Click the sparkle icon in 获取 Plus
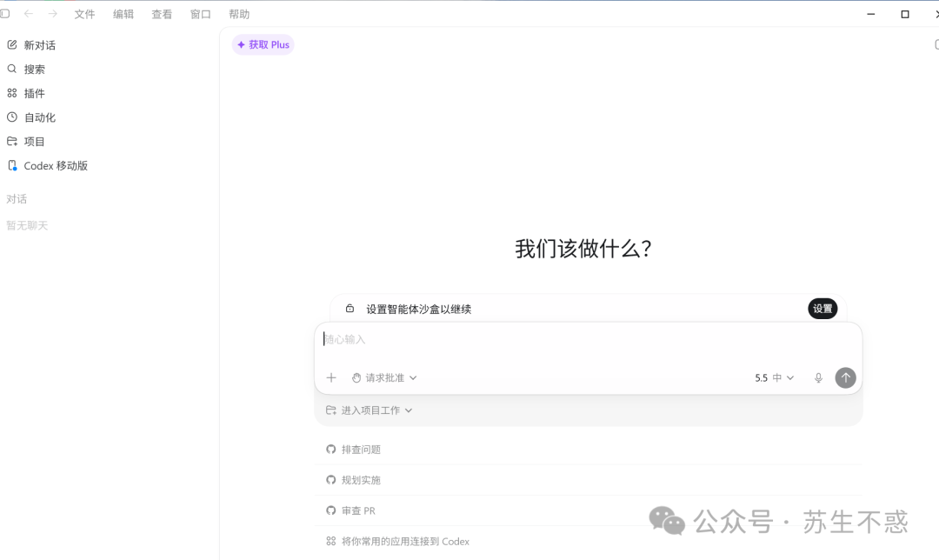939x560 pixels. 242,44
